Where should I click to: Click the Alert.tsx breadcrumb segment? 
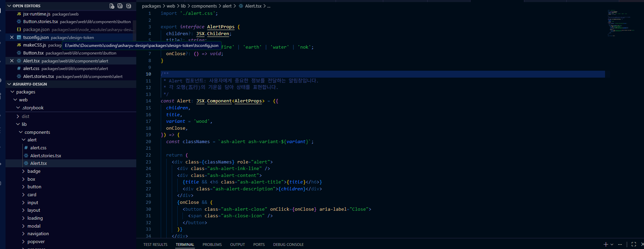[253, 6]
